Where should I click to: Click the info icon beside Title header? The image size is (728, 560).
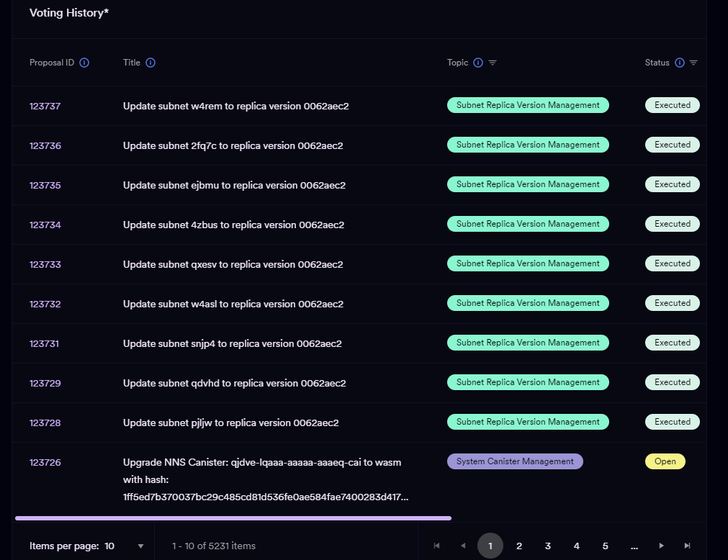coord(150,63)
